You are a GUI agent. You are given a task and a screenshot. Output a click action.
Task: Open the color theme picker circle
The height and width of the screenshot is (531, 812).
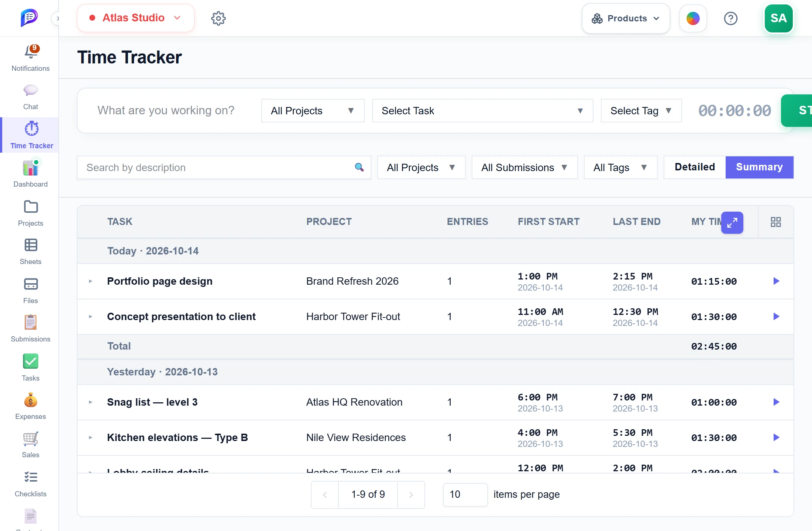(693, 18)
